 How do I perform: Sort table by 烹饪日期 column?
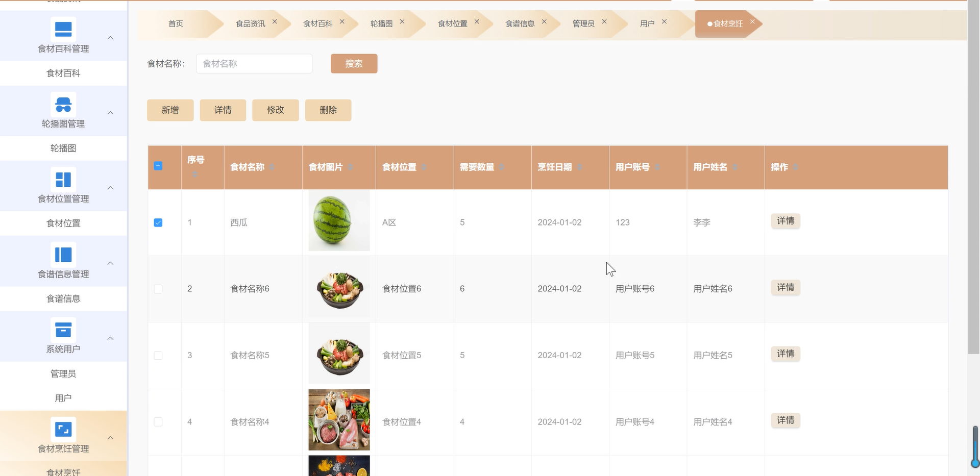coord(579,167)
